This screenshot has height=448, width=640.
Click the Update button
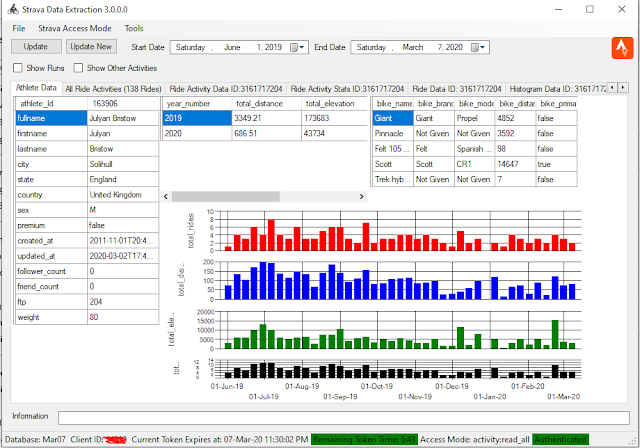(36, 47)
